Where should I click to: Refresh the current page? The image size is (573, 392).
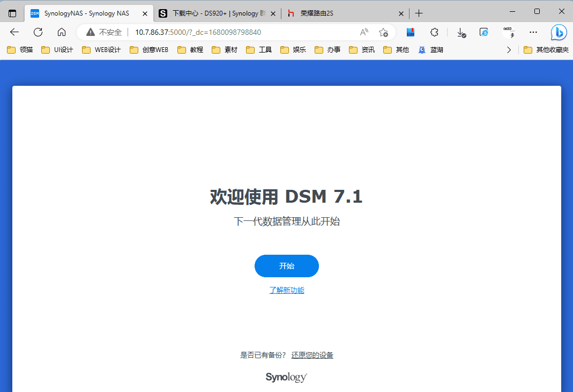(38, 32)
